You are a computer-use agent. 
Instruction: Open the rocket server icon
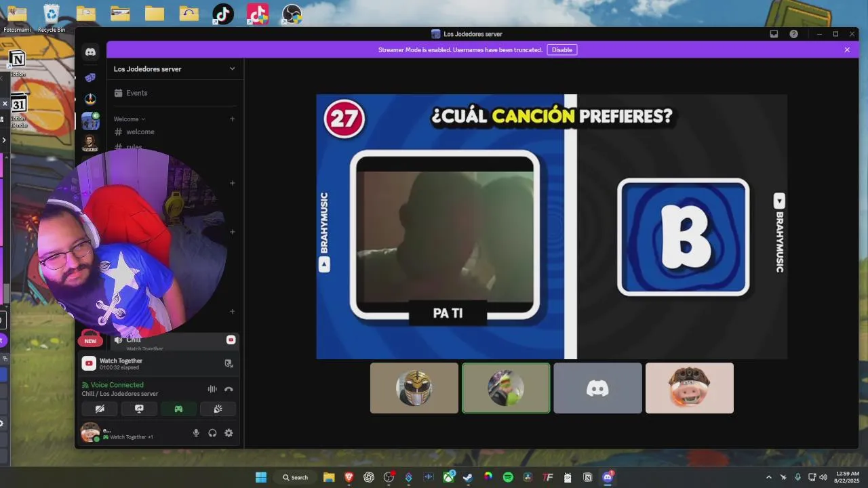click(x=90, y=99)
